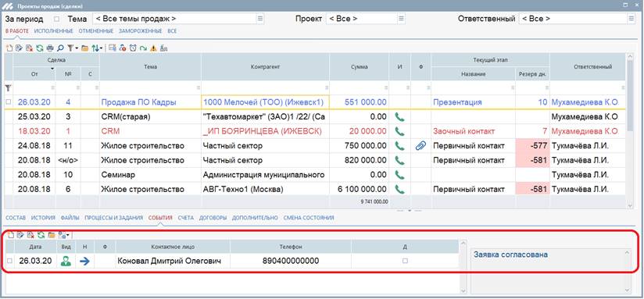
Task: Click phone icon in CRM(старая) row
Action: (x=399, y=117)
